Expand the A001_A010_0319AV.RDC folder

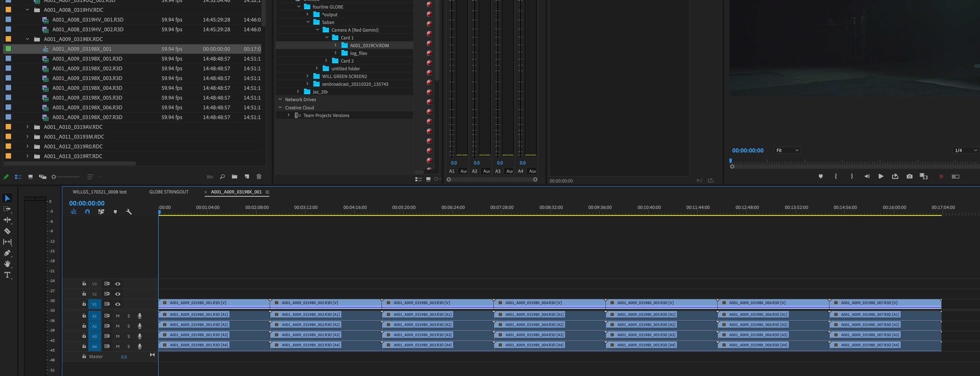pyautogui.click(x=27, y=127)
